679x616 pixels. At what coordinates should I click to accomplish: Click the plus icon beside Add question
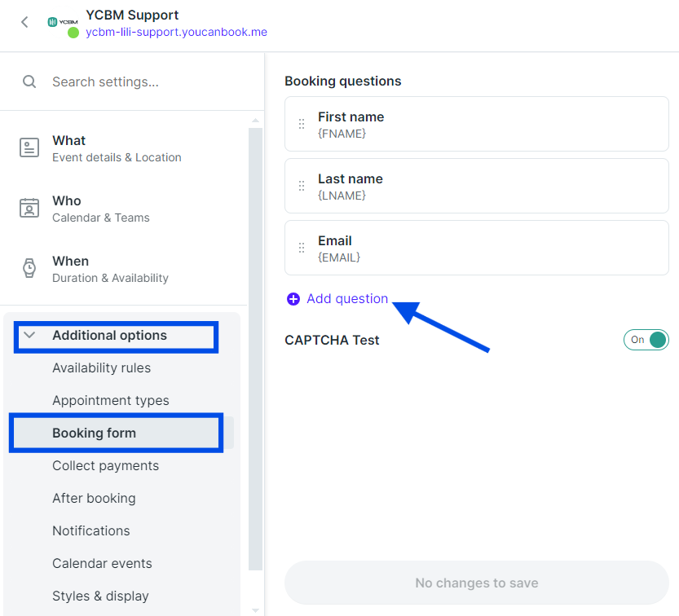pos(293,299)
